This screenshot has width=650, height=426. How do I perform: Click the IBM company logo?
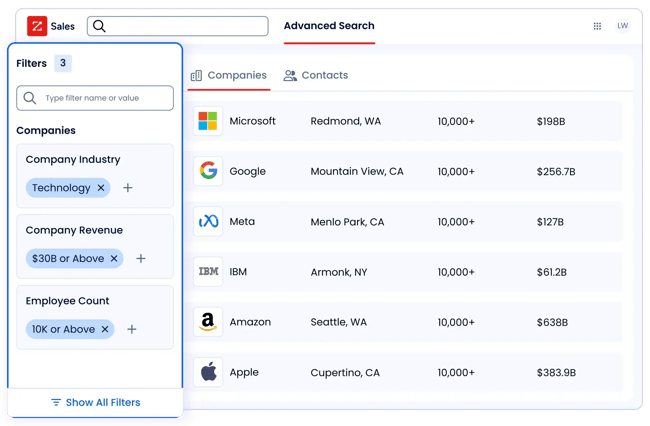coord(208,271)
